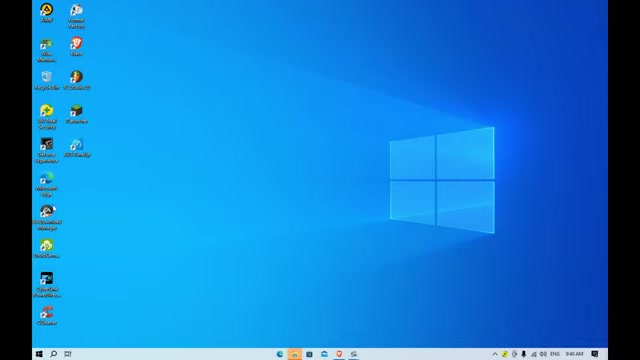Open the Action Center notifications
This screenshot has height=360, width=640.
595,354
